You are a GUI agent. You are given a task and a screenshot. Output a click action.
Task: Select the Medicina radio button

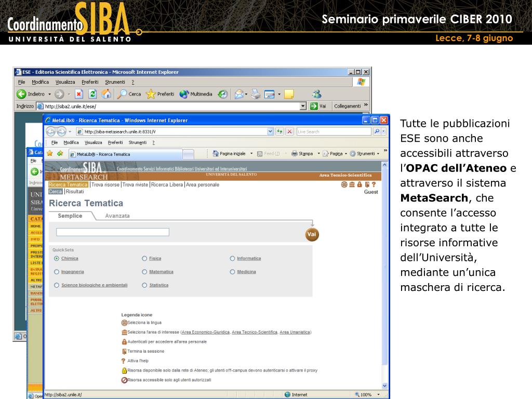232,272
